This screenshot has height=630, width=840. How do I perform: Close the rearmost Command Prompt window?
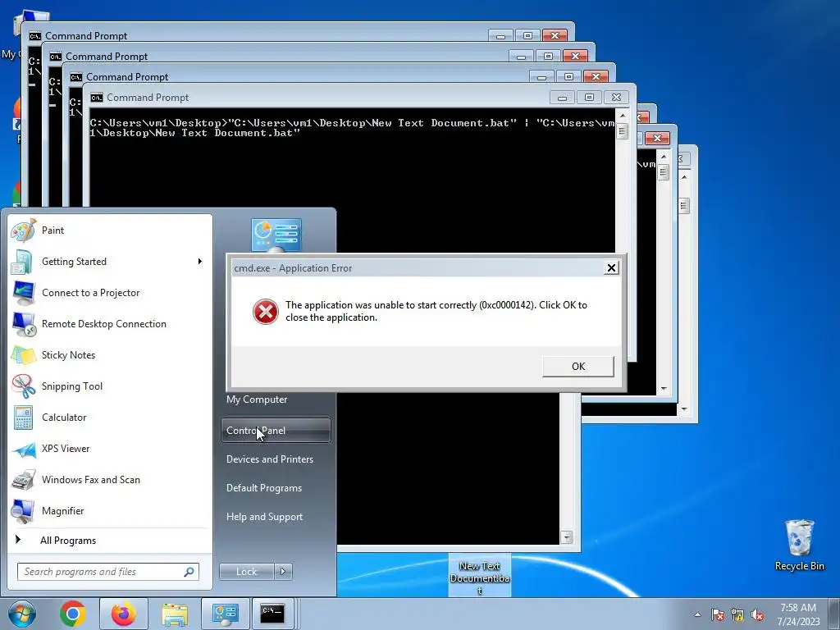click(555, 35)
